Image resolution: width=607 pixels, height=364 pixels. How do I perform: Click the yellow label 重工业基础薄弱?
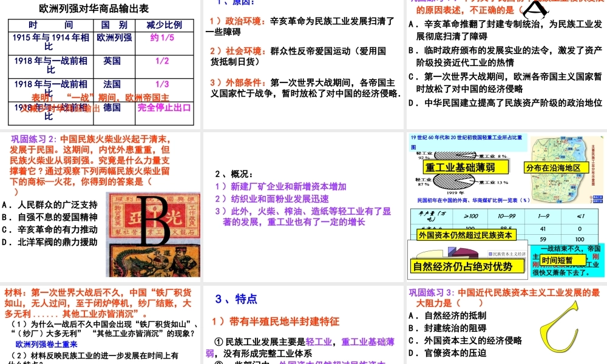[466, 167]
